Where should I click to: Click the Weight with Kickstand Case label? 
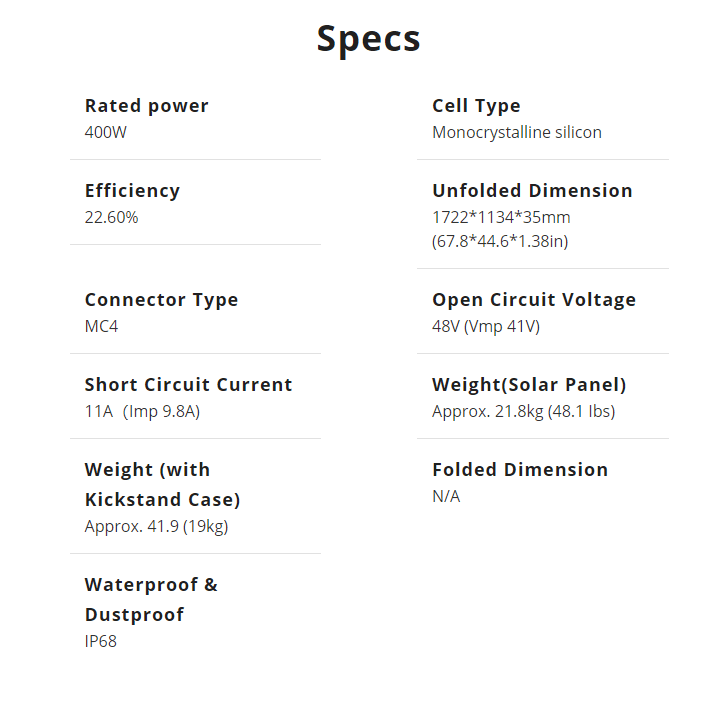[162, 484]
